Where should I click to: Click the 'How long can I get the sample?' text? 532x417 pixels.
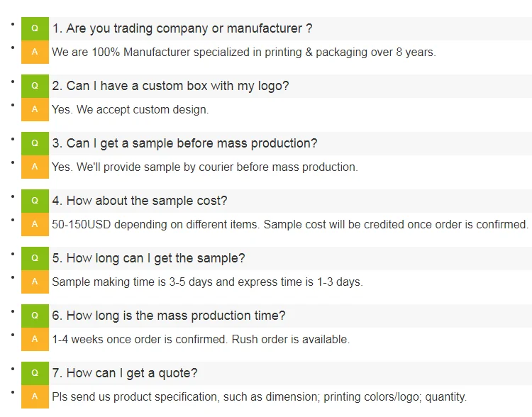[148, 258]
